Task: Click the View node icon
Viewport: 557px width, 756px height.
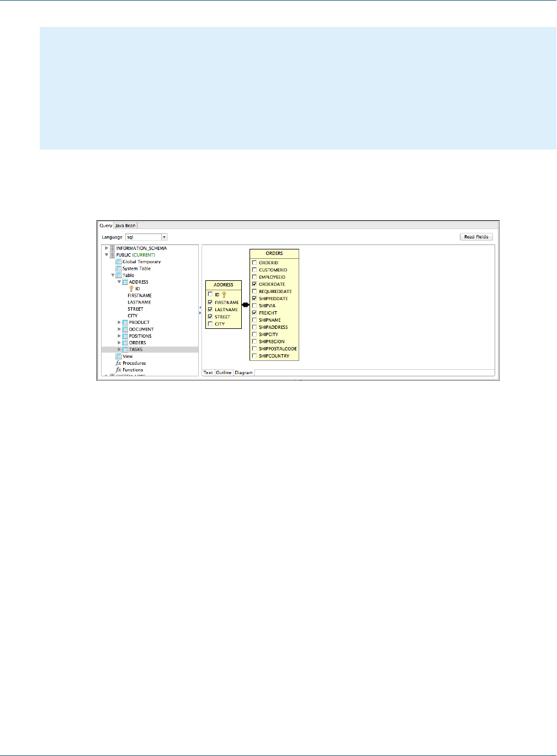Action: tap(119, 356)
